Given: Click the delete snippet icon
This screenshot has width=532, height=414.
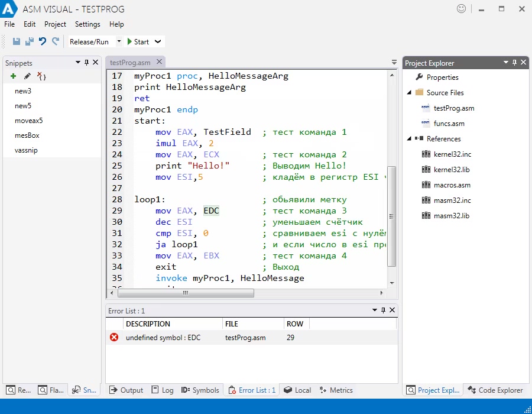Looking at the screenshot, I should coord(41,76).
